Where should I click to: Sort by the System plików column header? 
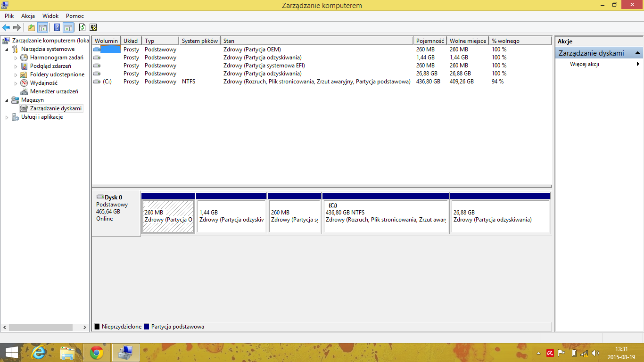pos(200,41)
